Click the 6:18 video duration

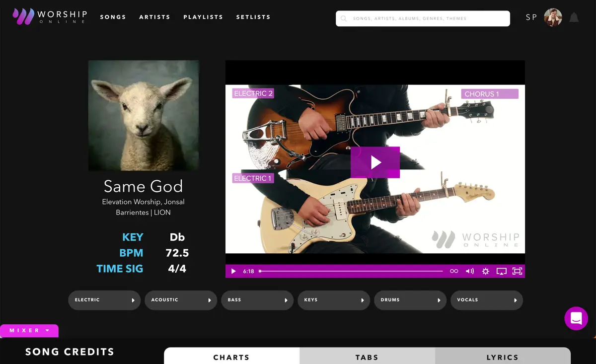(x=248, y=271)
